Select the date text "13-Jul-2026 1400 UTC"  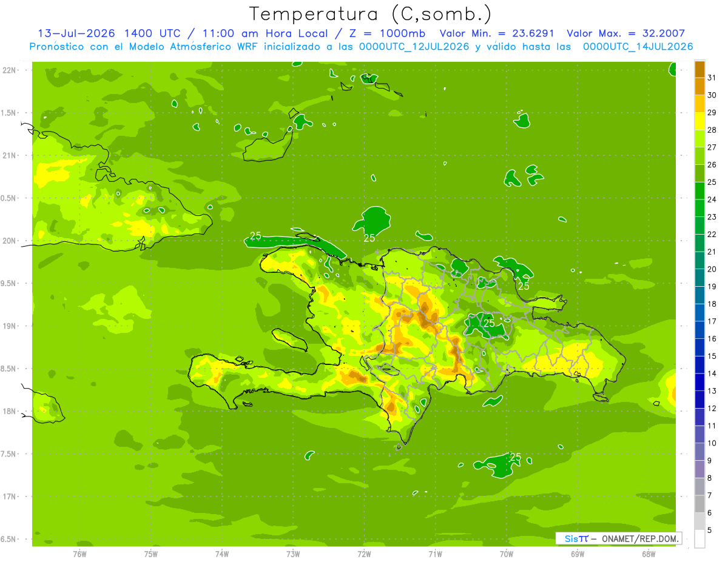(x=109, y=33)
